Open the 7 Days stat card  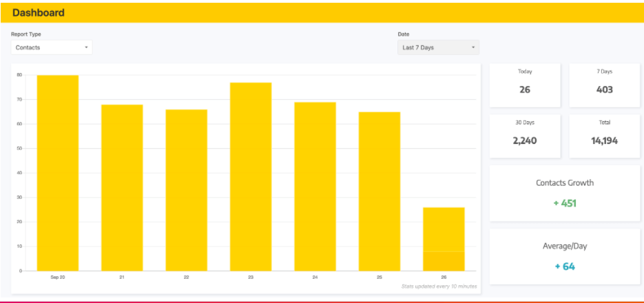pyautogui.click(x=604, y=85)
